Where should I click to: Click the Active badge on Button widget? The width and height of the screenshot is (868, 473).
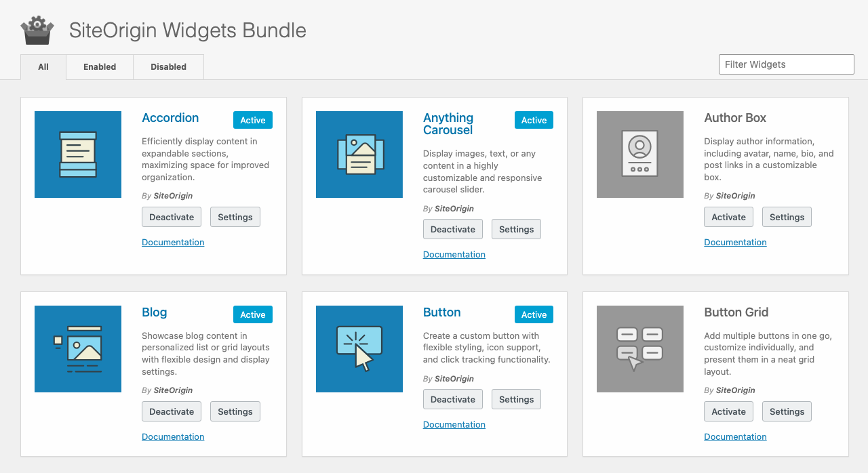tap(534, 314)
